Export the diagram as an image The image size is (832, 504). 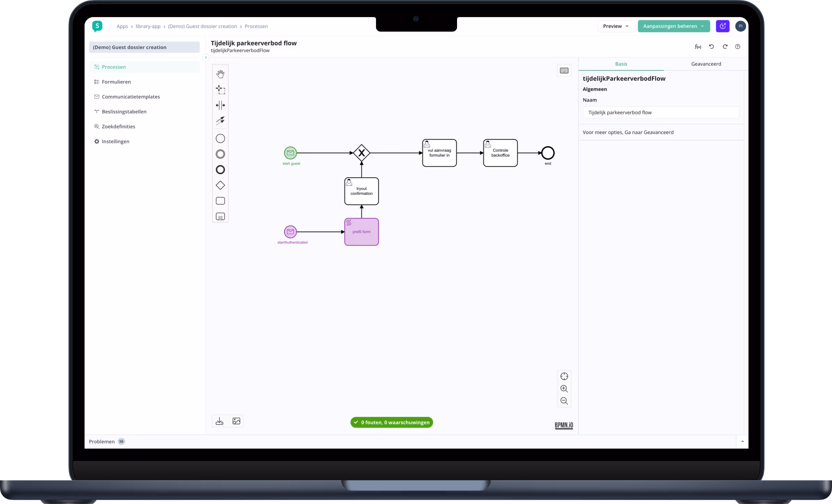(236, 421)
